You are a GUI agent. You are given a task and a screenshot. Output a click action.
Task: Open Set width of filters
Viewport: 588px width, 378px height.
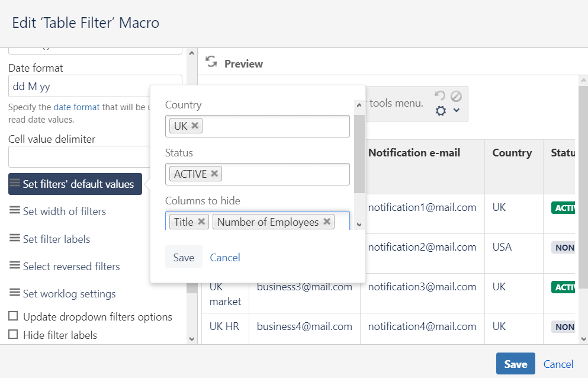click(65, 212)
